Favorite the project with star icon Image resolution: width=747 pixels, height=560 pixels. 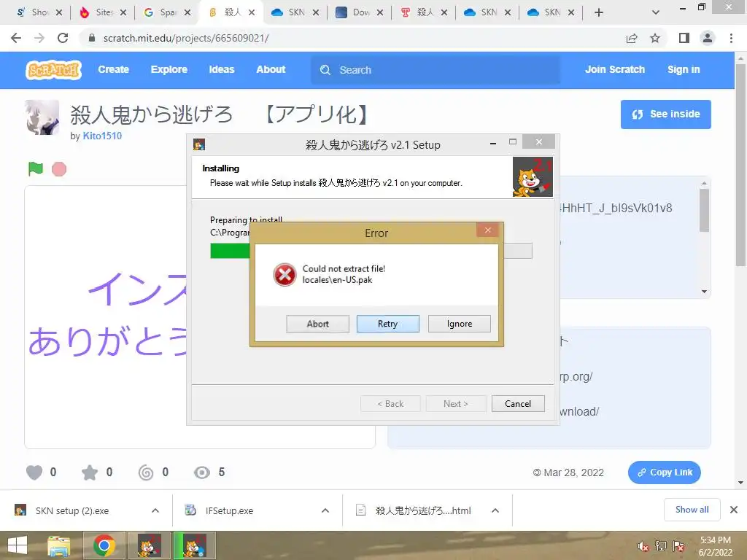click(90, 472)
